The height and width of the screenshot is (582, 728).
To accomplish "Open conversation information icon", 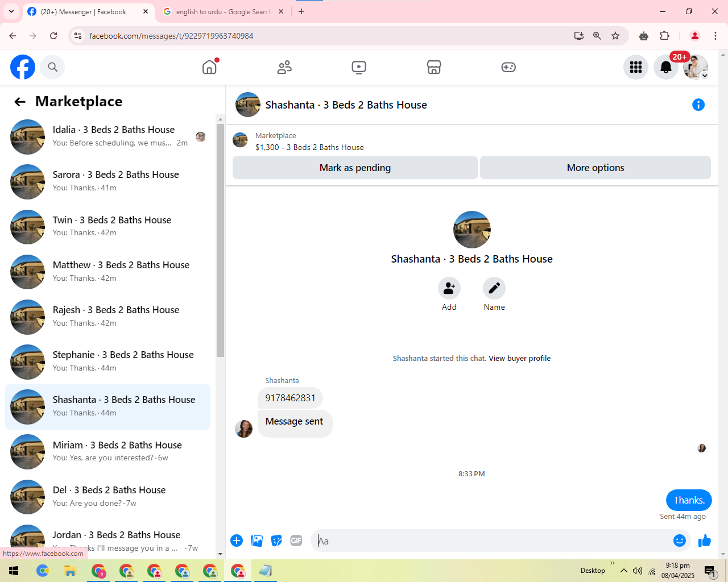I will tap(698, 105).
